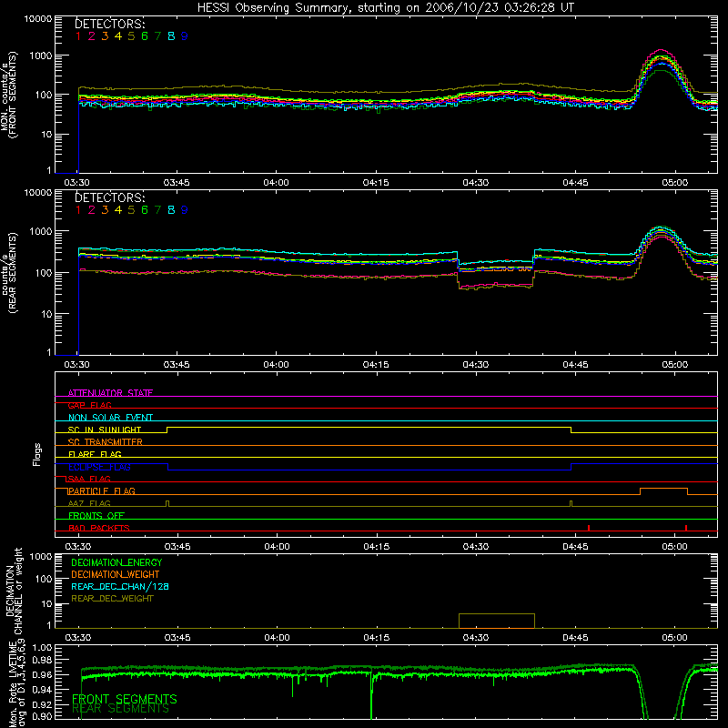Select detector 9 label in front segments legend

click(x=185, y=36)
